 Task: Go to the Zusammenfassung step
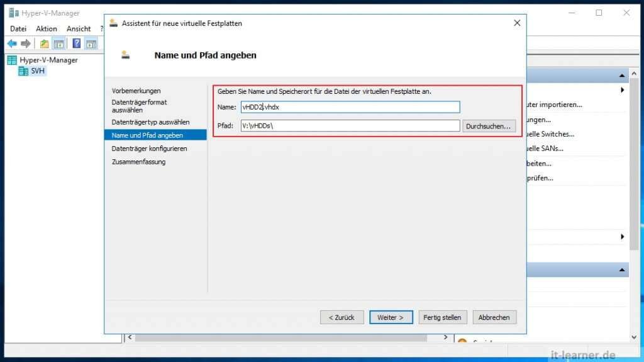click(138, 162)
